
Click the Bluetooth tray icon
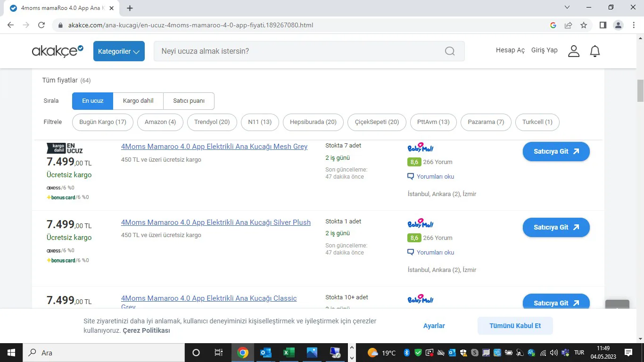point(407,353)
